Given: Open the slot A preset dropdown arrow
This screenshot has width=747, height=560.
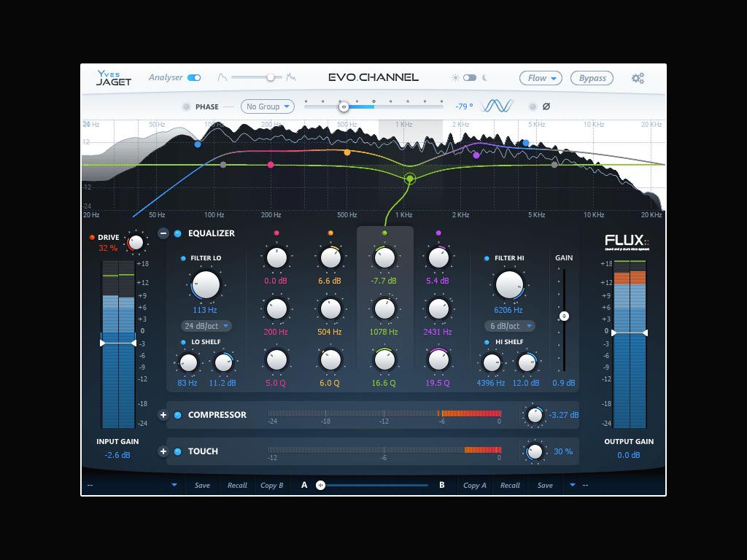Looking at the screenshot, I should (x=174, y=485).
